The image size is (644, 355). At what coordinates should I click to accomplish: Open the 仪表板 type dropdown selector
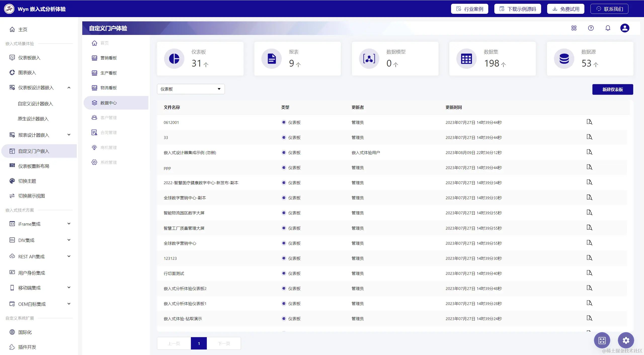191,89
